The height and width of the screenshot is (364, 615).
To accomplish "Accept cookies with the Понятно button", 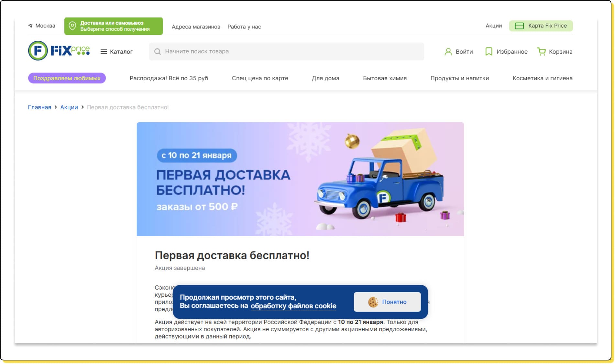I will click(x=387, y=302).
